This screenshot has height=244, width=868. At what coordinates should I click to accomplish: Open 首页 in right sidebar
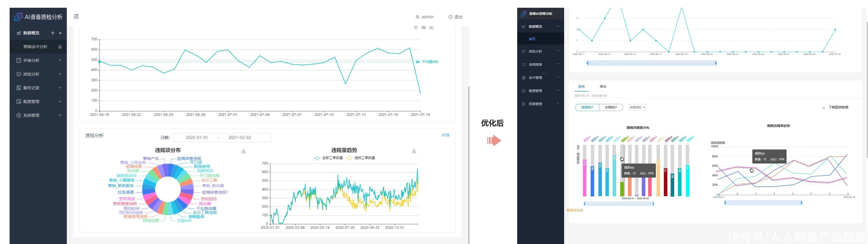532,39
